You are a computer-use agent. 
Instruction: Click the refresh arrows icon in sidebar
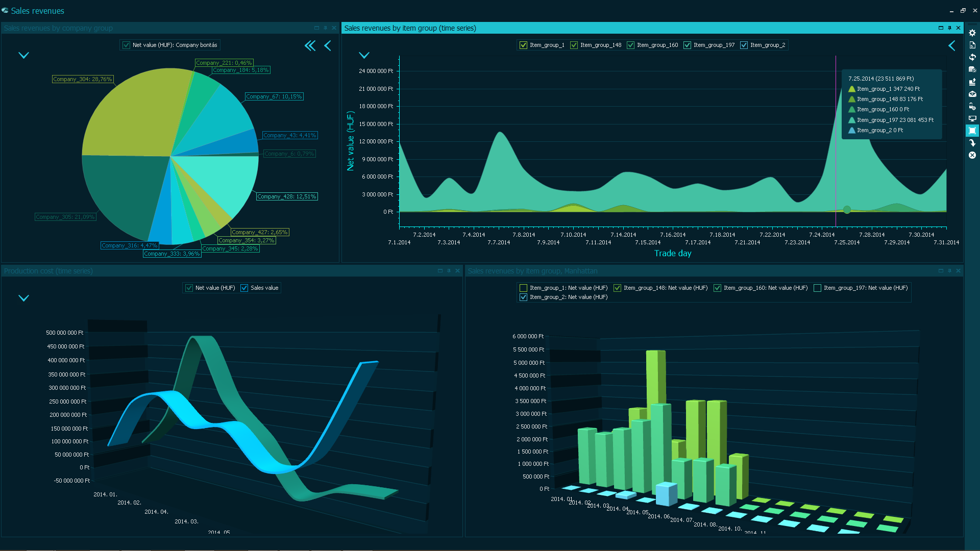coord(972,57)
